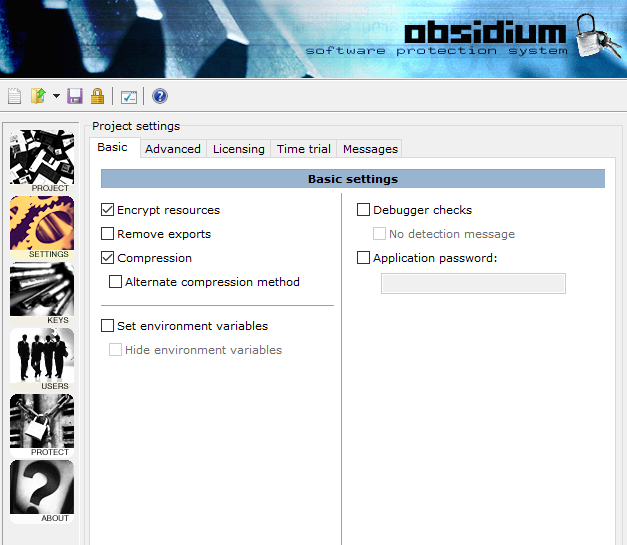Tick the Hide environment variables checkbox

click(115, 350)
